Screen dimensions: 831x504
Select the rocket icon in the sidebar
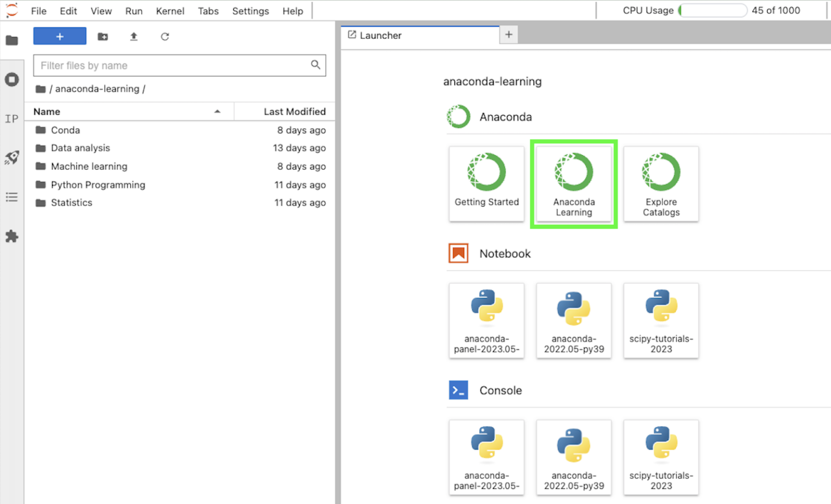click(11, 157)
